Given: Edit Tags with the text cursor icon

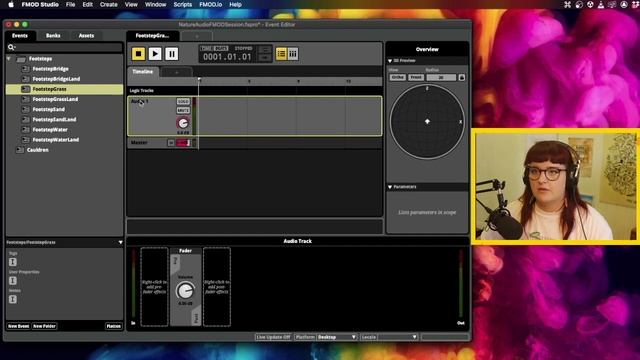Looking at the screenshot, I should [x=13, y=262].
